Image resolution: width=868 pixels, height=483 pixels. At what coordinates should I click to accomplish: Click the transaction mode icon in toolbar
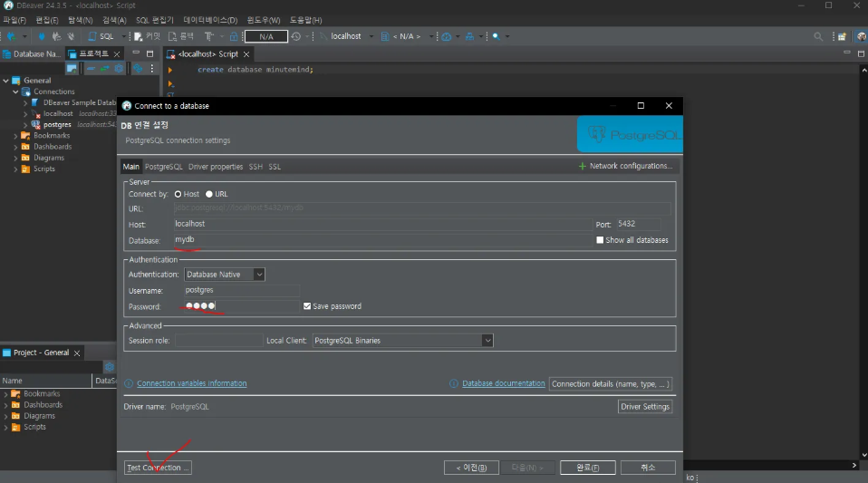point(208,36)
